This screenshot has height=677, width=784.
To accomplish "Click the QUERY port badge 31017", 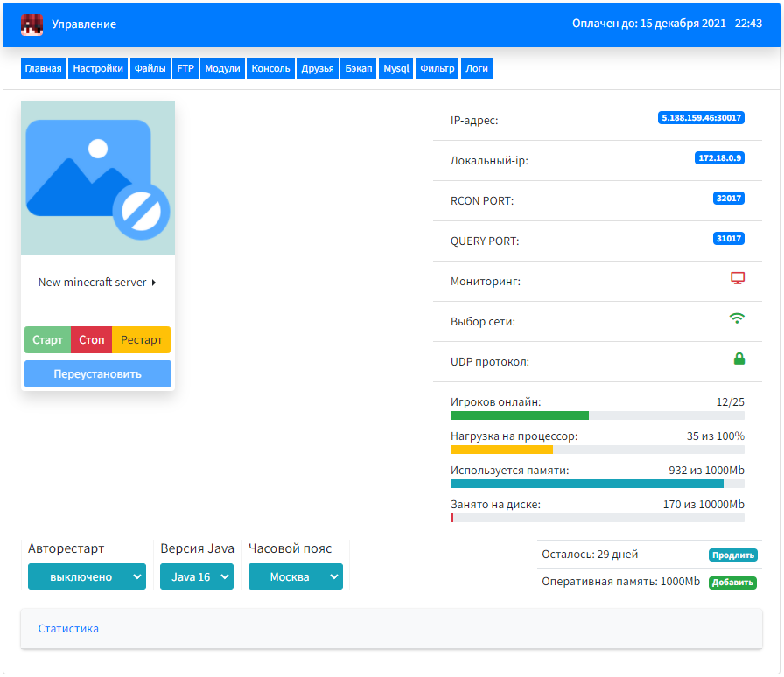I will tap(729, 239).
